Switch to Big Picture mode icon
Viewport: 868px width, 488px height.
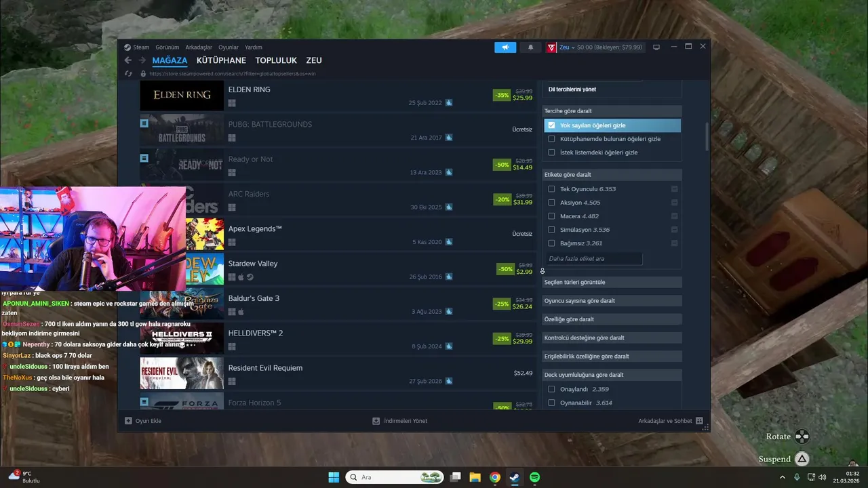(656, 47)
